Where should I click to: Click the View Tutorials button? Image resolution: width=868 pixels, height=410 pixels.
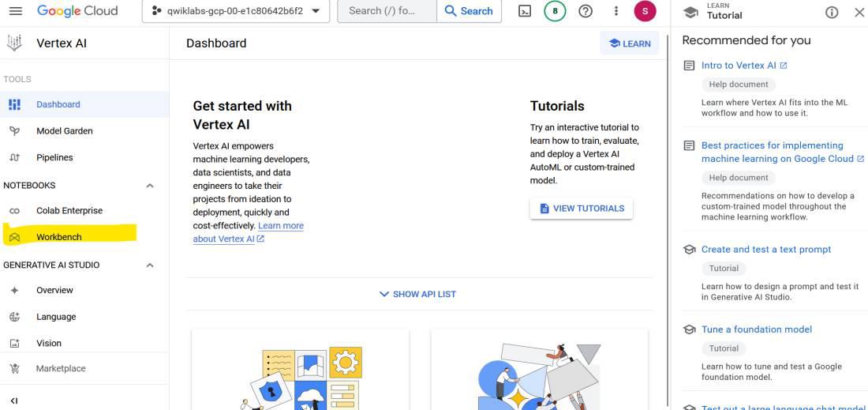click(581, 209)
